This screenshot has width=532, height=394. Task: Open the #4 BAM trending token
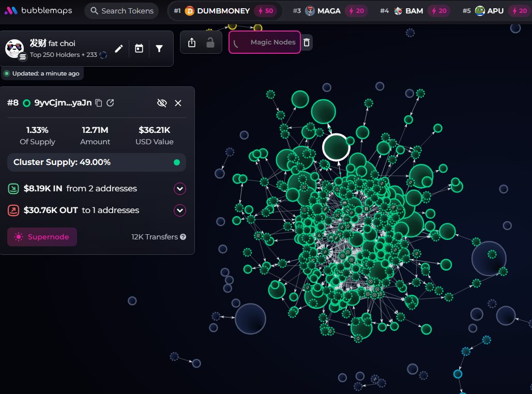click(414, 11)
